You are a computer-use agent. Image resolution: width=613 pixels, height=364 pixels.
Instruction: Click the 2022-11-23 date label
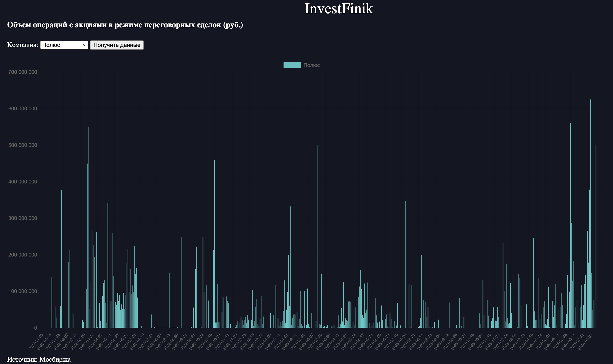[x=231, y=341]
